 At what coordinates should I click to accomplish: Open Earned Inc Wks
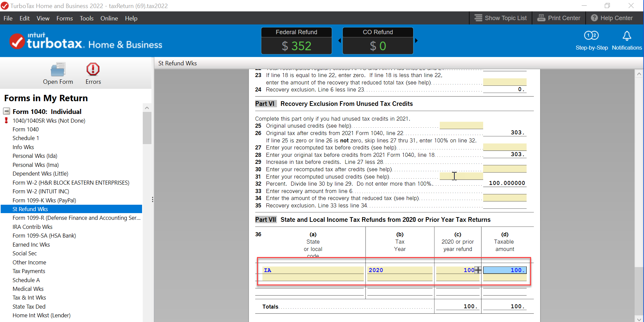pos(31,245)
